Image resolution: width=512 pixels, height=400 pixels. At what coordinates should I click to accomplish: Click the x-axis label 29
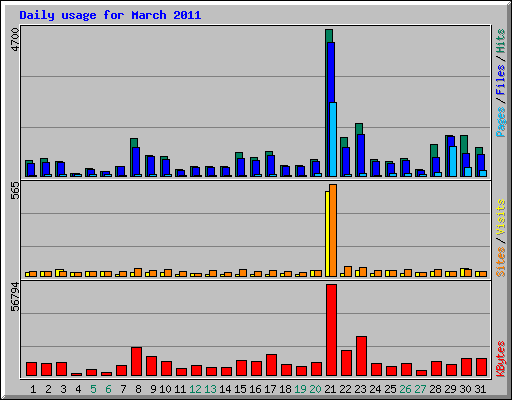[450, 389]
